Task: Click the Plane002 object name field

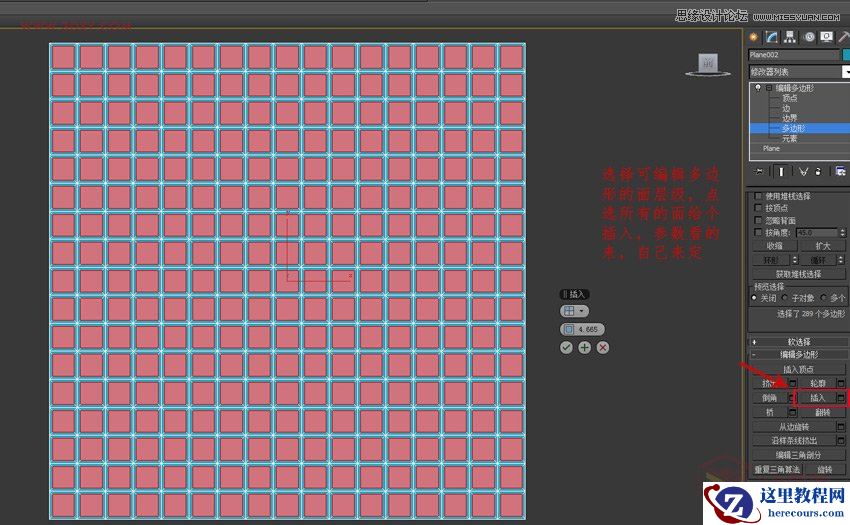Action: (x=793, y=55)
